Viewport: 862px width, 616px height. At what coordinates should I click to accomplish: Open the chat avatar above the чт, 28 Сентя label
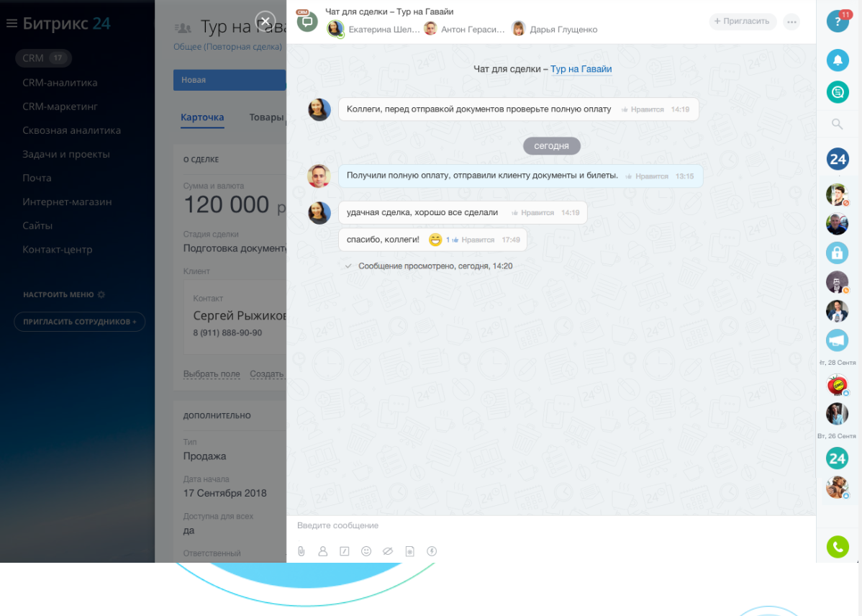click(x=838, y=340)
